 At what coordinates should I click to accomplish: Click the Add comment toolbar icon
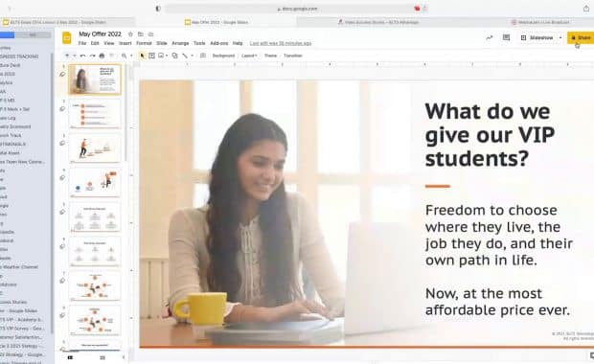tap(203, 56)
